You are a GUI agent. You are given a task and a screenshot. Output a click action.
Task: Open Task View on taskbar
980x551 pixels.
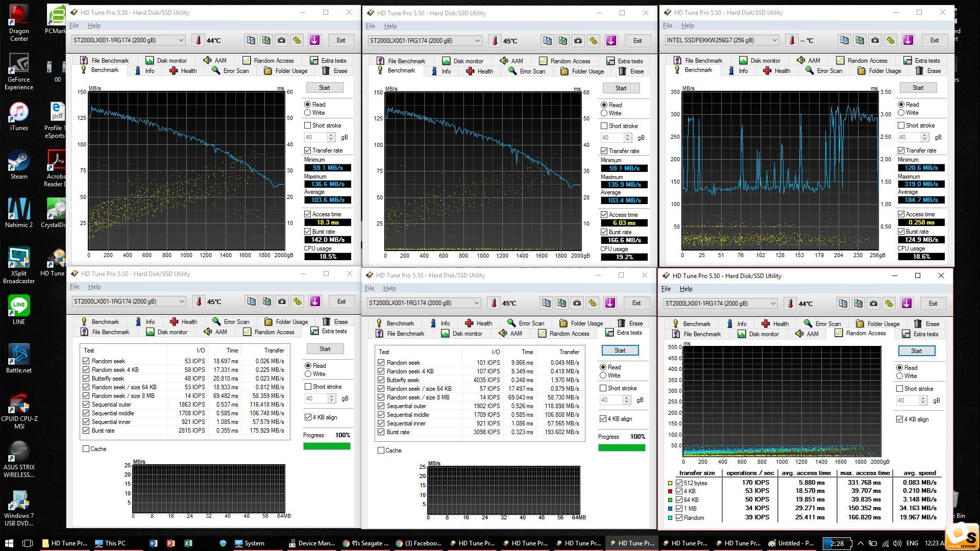click(28, 543)
